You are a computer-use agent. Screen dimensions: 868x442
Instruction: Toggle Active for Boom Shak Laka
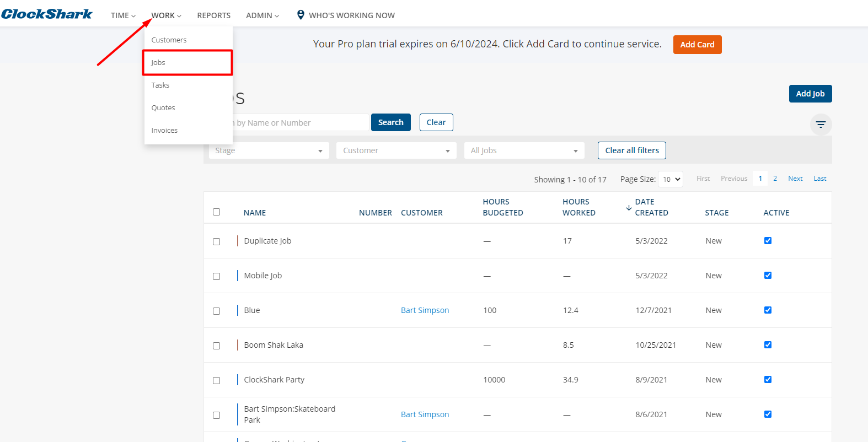pos(768,345)
